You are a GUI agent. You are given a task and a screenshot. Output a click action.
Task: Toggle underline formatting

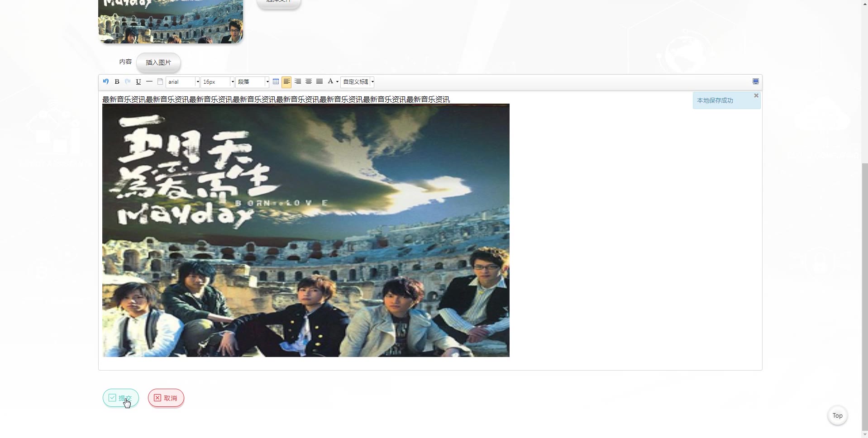(138, 82)
